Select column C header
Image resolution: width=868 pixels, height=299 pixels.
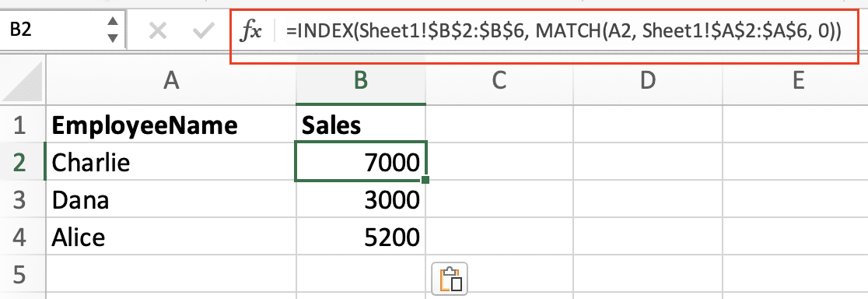(499, 81)
